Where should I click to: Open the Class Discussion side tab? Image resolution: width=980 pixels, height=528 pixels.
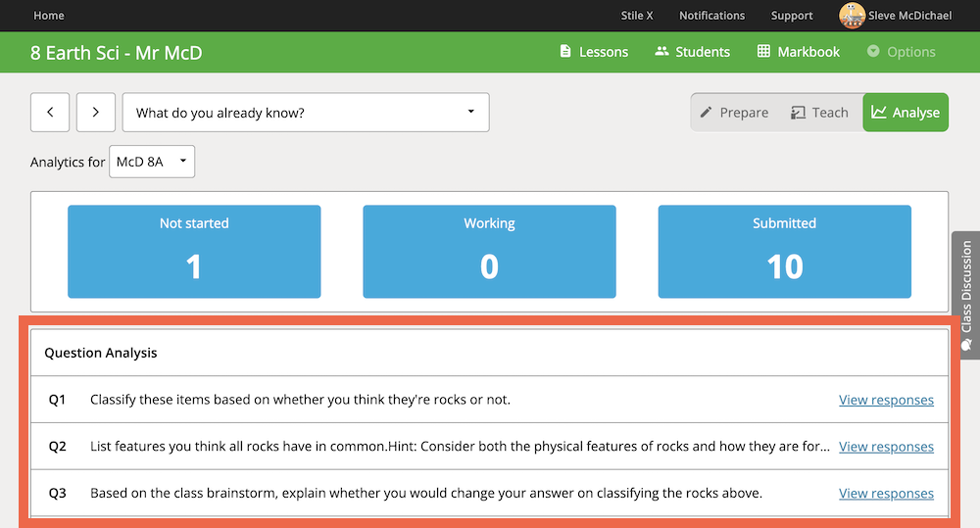[x=966, y=295]
